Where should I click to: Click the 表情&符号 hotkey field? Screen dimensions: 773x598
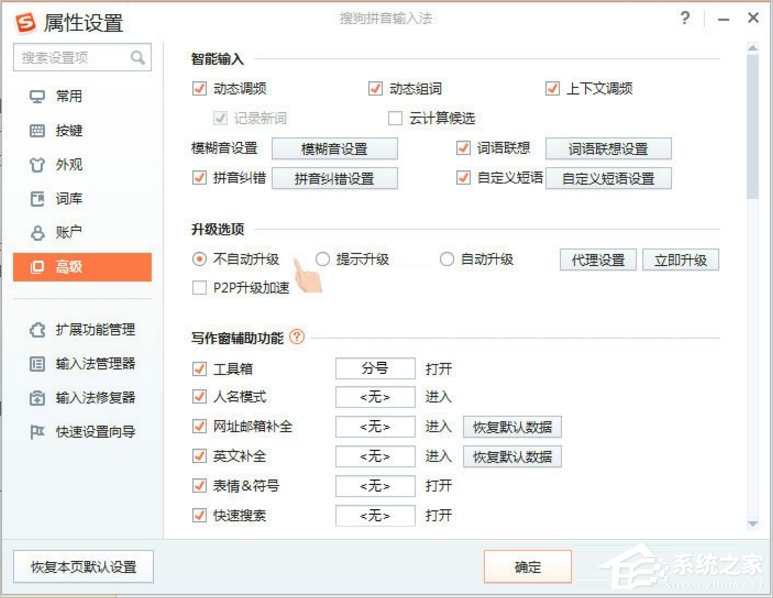[x=375, y=486]
